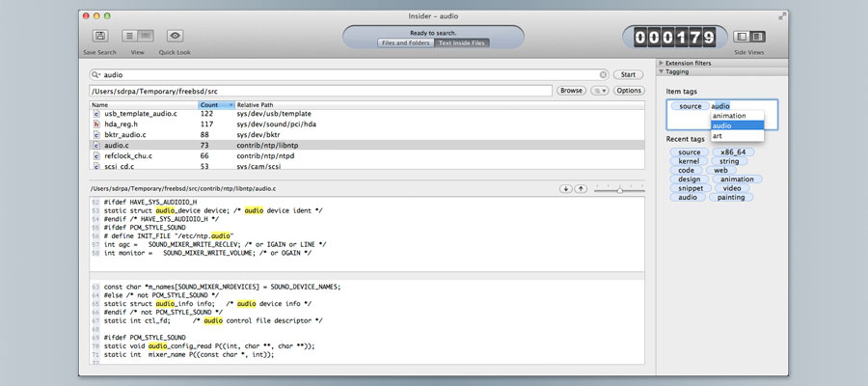Clear the audio search field with the x icon
868x386 pixels.
pyautogui.click(x=604, y=74)
